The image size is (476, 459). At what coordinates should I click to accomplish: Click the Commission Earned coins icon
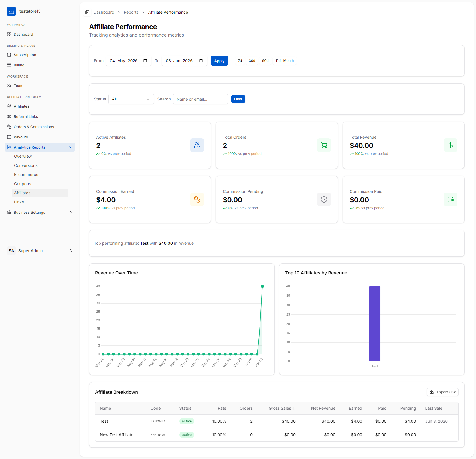click(197, 199)
